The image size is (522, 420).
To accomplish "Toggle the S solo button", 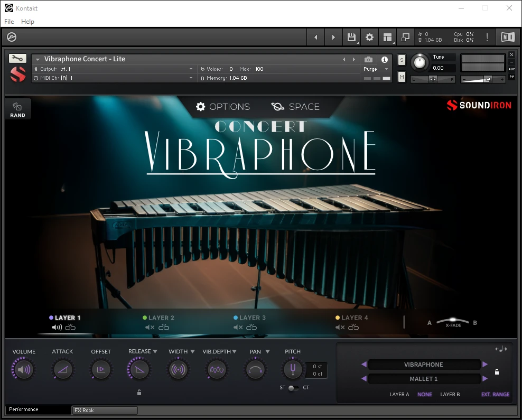I will pyautogui.click(x=402, y=60).
